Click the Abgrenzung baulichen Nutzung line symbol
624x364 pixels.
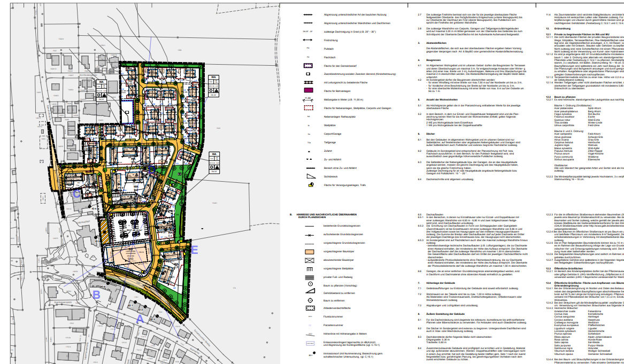coord(307,15)
